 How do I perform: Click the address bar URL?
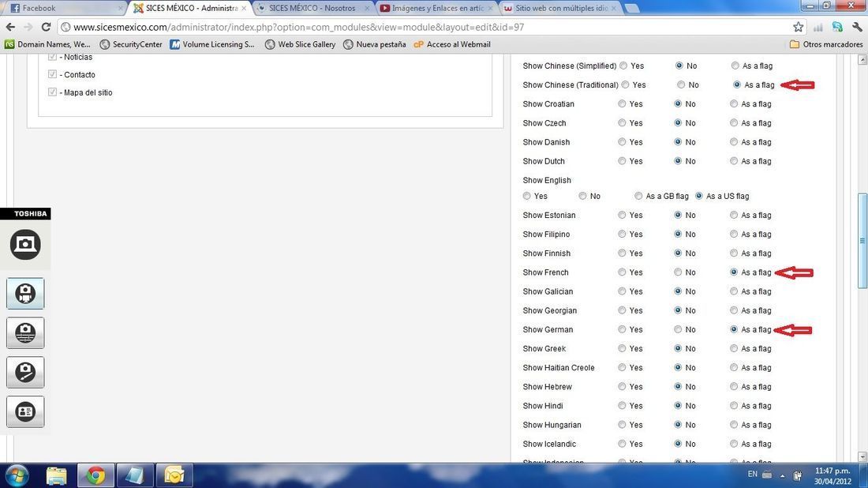[x=298, y=27]
